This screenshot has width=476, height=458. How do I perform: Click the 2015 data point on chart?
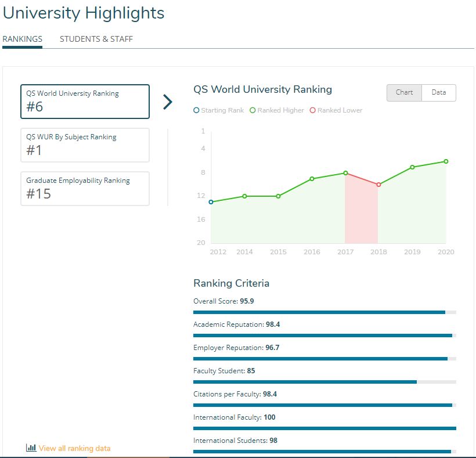[279, 196]
